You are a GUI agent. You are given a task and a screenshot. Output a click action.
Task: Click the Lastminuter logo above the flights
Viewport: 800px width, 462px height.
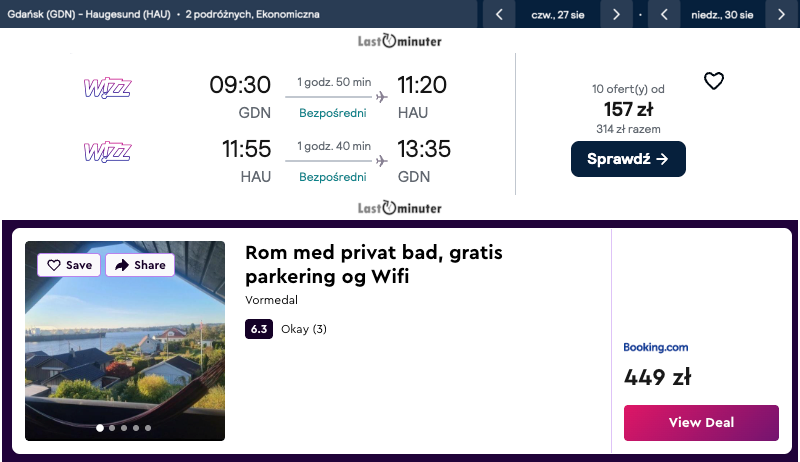click(x=399, y=41)
